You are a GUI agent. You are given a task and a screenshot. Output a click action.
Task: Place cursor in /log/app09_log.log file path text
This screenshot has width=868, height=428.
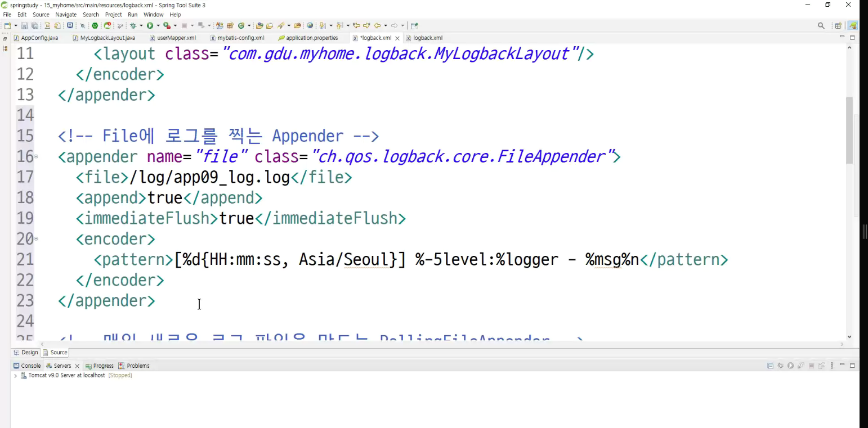[209, 178]
